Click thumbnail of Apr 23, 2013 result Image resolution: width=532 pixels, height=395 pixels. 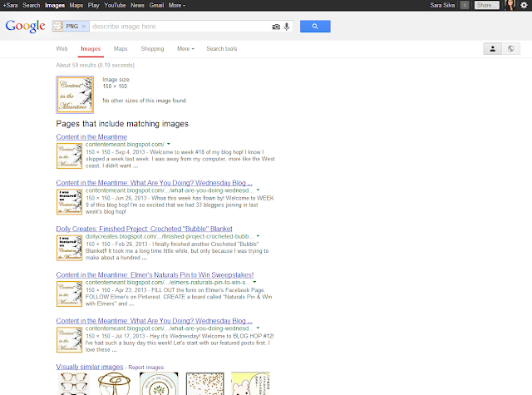69,294
